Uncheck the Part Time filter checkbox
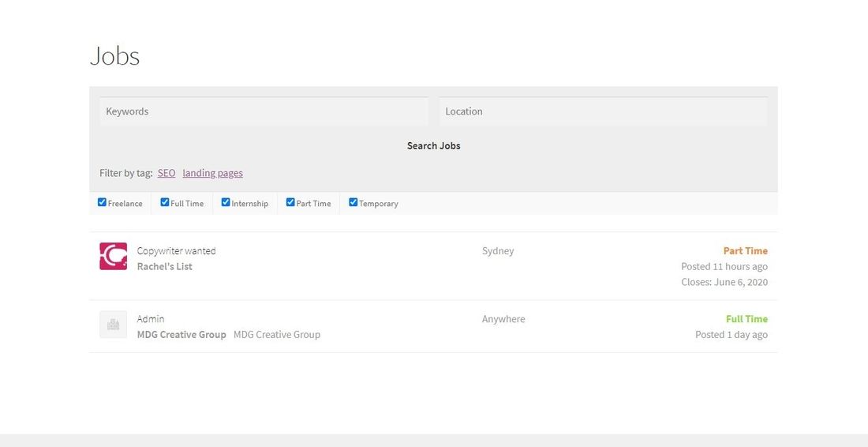This screenshot has width=868, height=447. coord(290,202)
